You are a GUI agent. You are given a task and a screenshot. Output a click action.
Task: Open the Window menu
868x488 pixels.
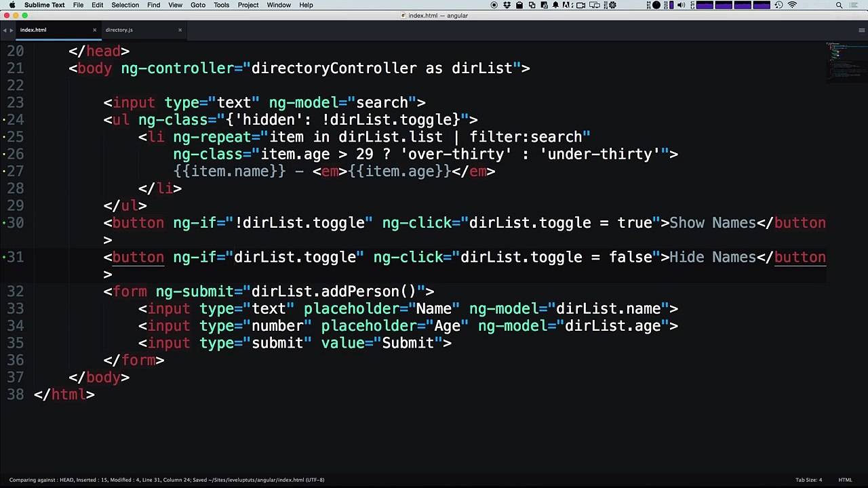coord(279,5)
